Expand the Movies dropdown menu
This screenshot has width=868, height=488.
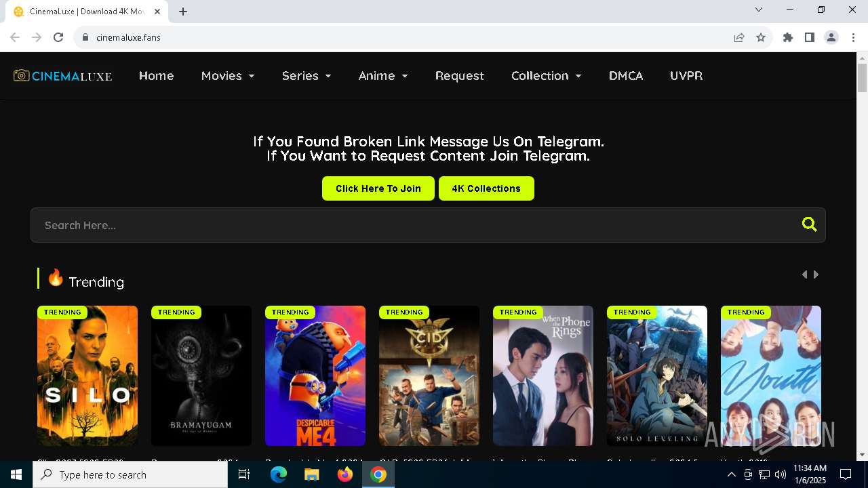(x=228, y=76)
